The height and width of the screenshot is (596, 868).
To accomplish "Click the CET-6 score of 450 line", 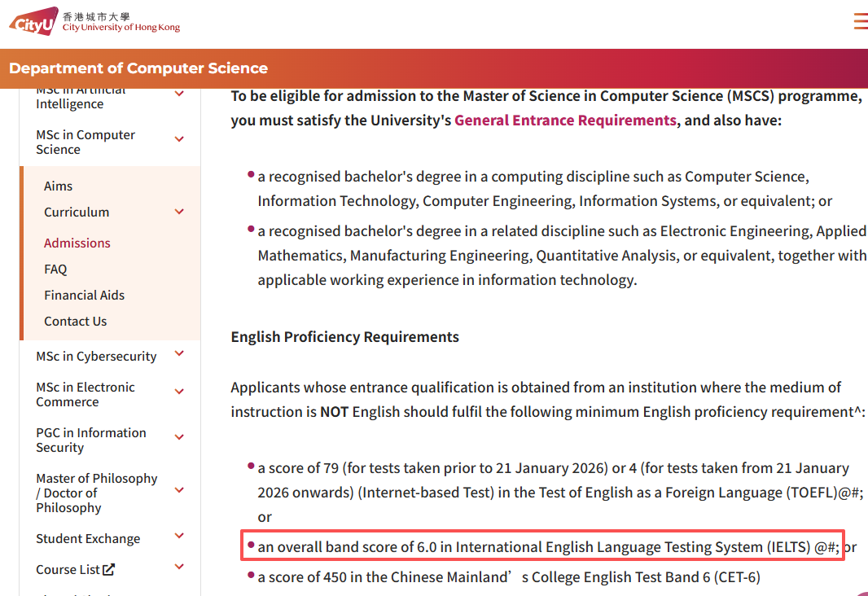I will tap(509, 577).
